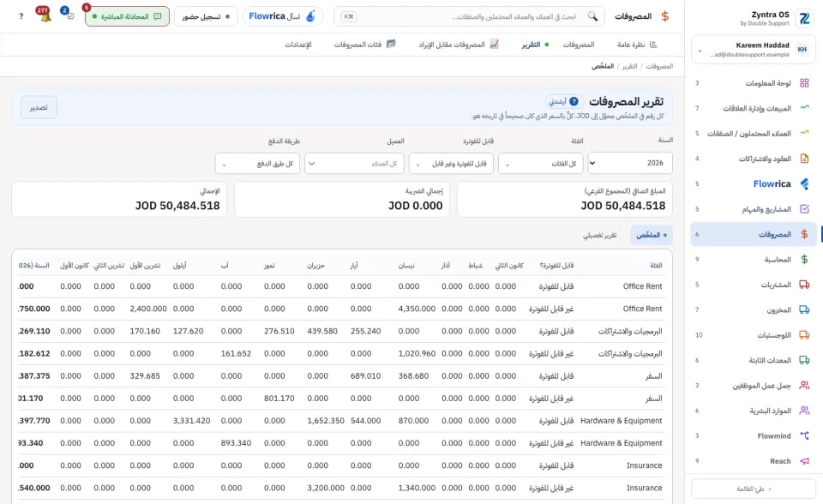Open the كل الفئات category dropdown
Screen dimensions: 823x504
(541, 163)
